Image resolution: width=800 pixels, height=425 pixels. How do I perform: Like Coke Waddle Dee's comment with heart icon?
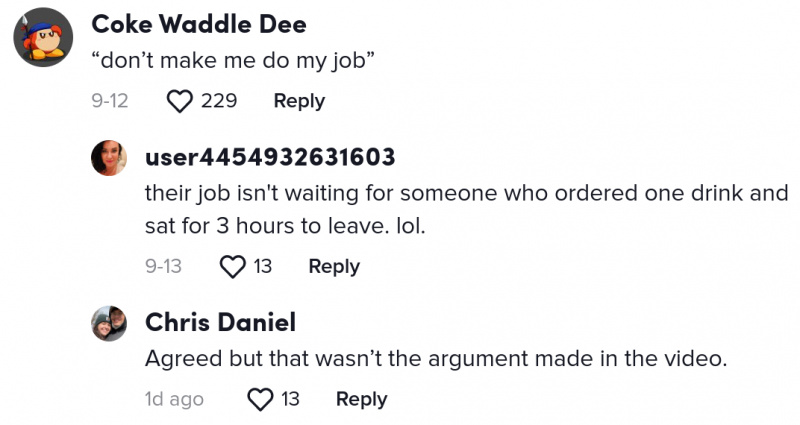[x=180, y=101]
